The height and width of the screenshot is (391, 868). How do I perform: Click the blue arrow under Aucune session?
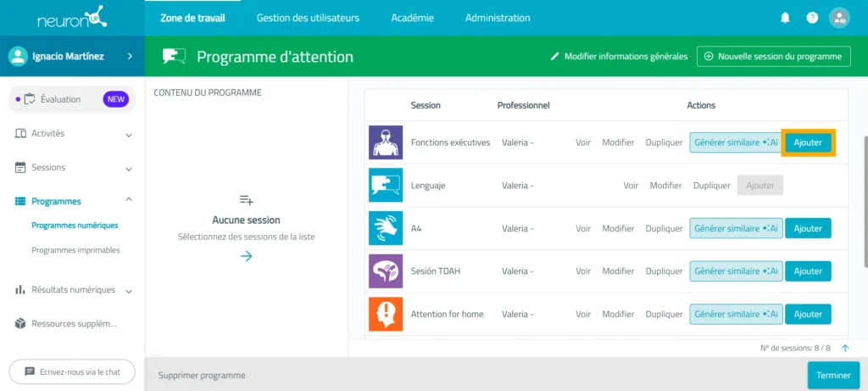click(247, 256)
